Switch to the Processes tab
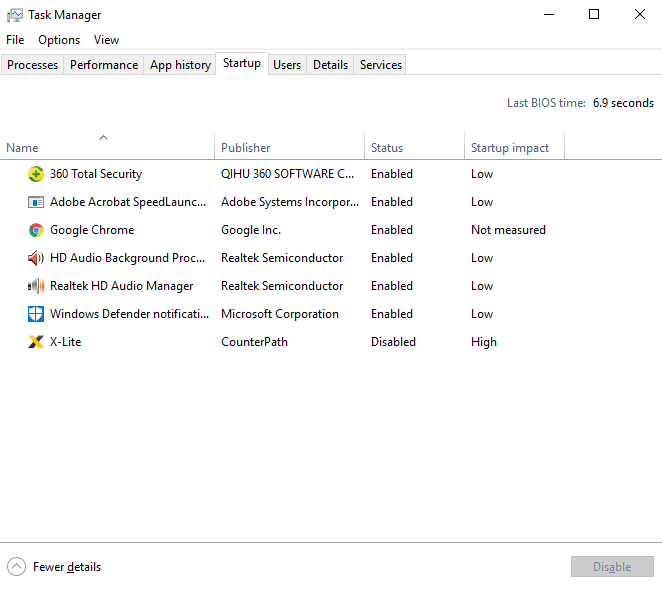662x589 pixels. (x=33, y=65)
